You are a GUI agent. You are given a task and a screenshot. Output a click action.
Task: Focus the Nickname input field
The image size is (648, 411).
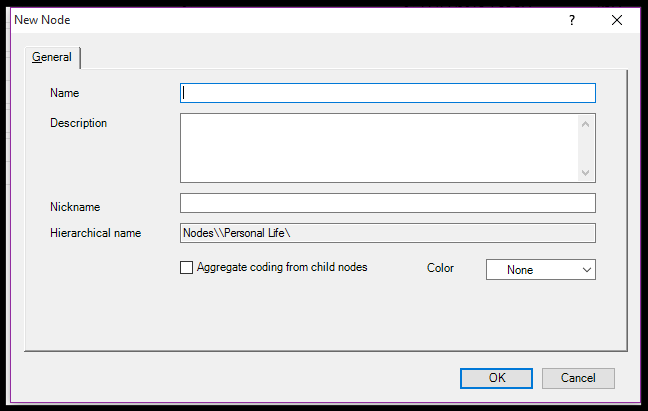(x=387, y=203)
